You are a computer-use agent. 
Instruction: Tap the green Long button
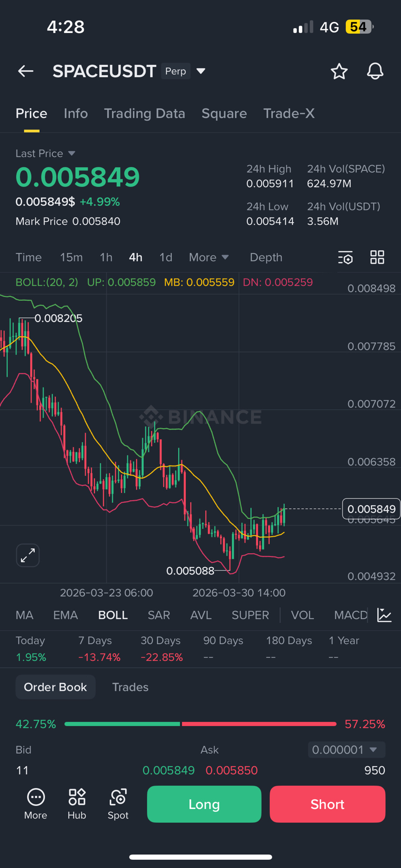point(204,804)
